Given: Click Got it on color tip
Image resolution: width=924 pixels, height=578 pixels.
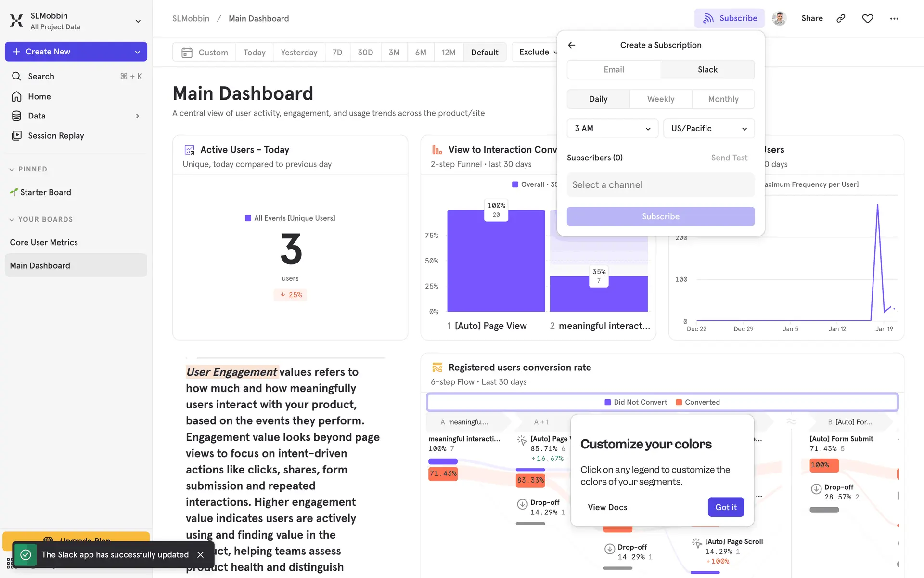Looking at the screenshot, I should (726, 507).
